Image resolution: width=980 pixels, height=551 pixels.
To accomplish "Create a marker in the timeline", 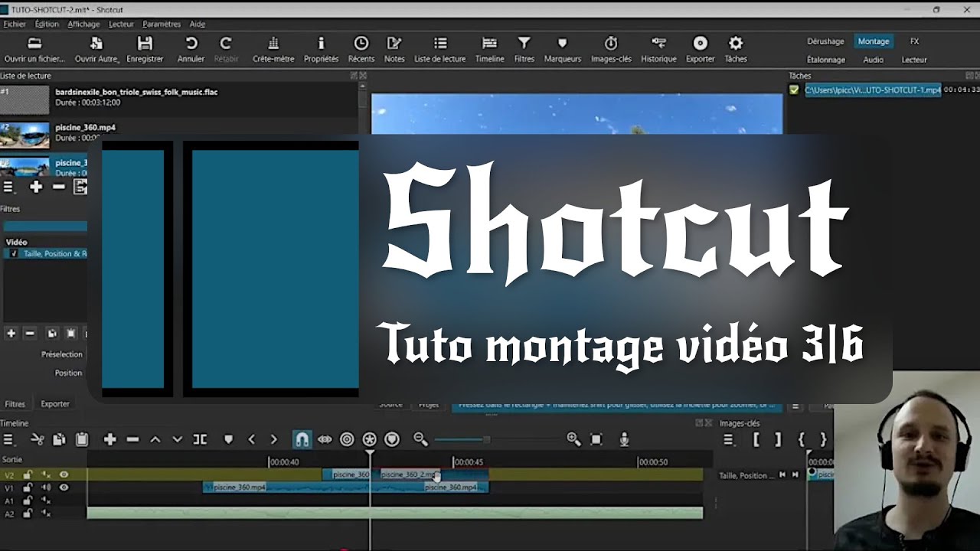I will point(228,439).
